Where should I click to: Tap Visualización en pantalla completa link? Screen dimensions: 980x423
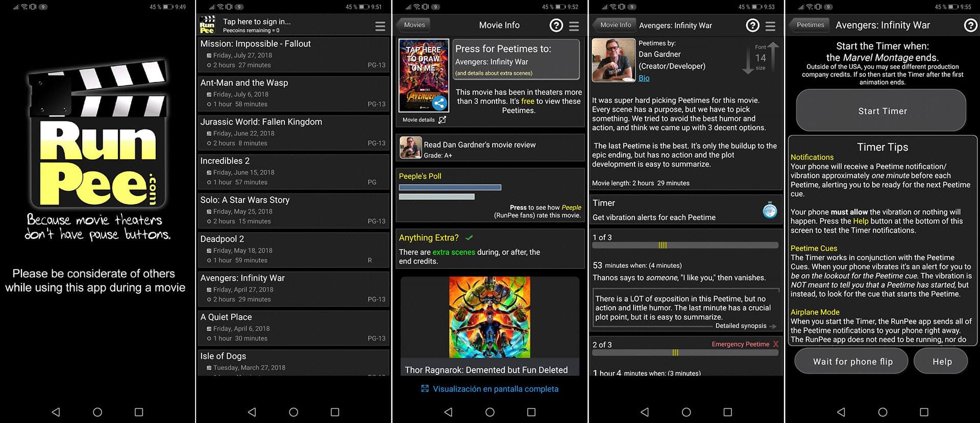pos(496,389)
